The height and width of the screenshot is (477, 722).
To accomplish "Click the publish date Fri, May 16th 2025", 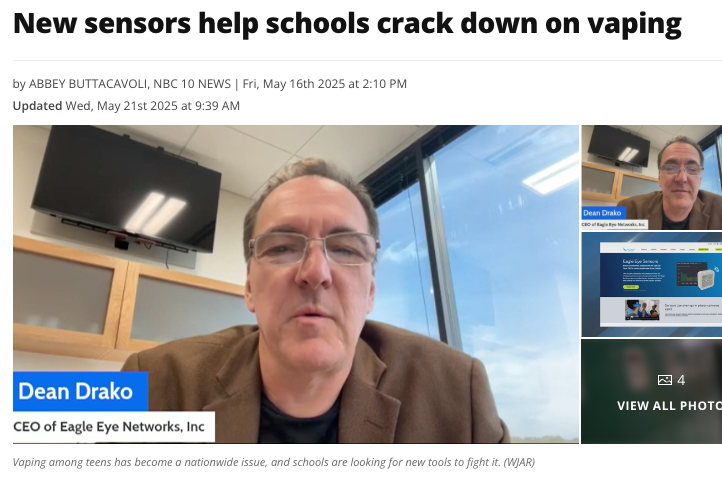I will pos(294,84).
